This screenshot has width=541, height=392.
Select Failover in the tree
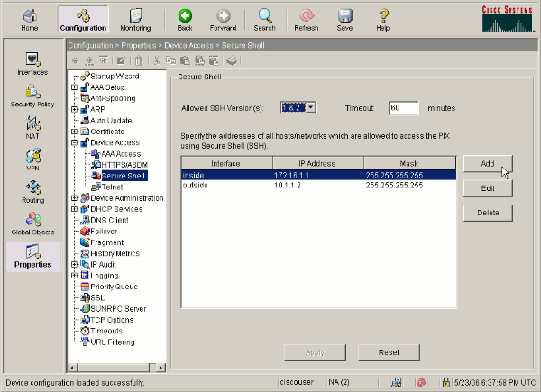click(x=104, y=232)
